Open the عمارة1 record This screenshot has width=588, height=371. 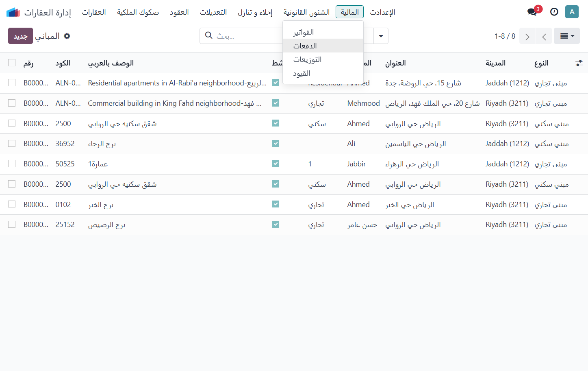point(98,164)
